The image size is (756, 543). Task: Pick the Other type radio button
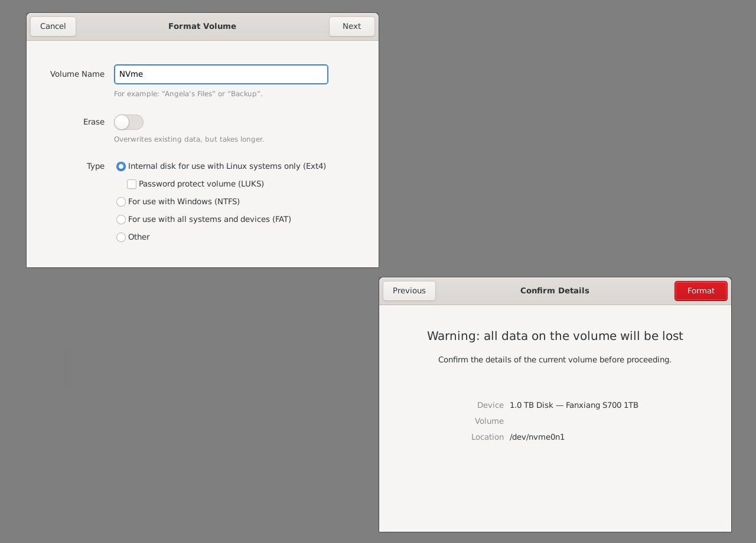click(x=121, y=237)
